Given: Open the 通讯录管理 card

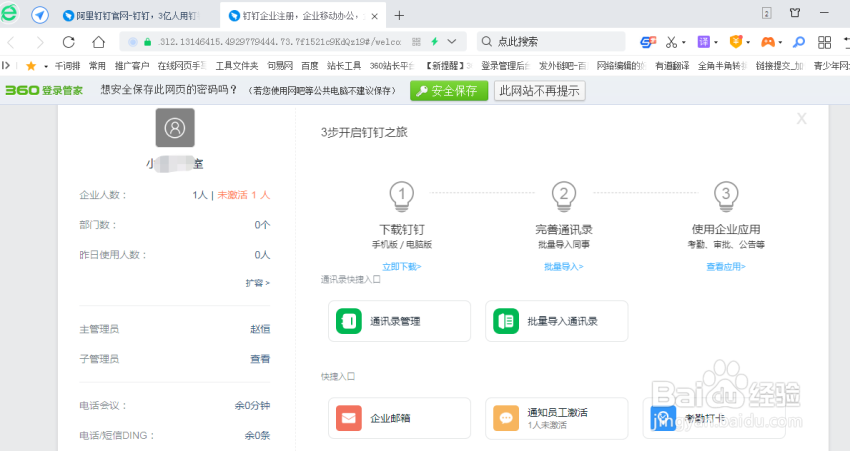Looking at the screenshot, I should pos(400,321).
